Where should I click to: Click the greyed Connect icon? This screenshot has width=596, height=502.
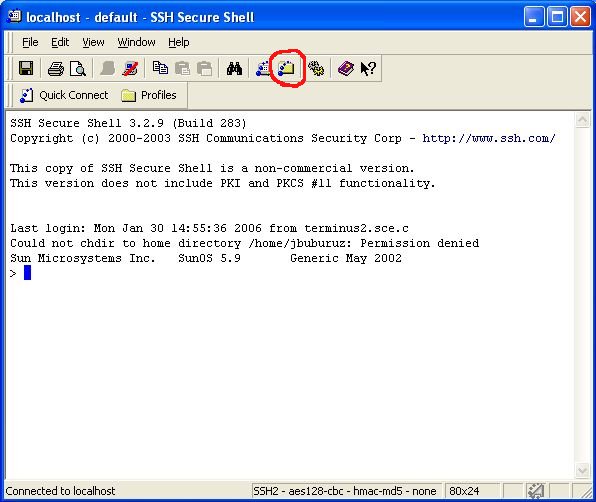point(108,69)
